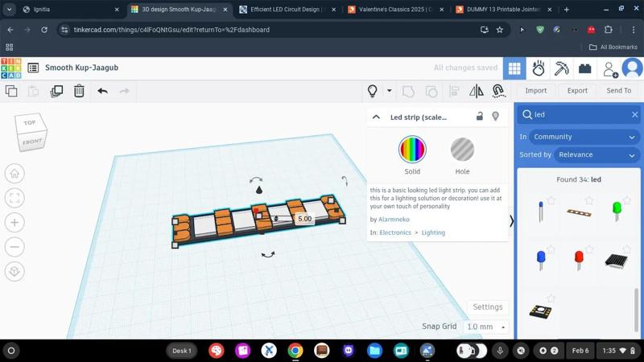Zoom out with the minus icon
The image size is (644, 362).
(x=14, y=247)
